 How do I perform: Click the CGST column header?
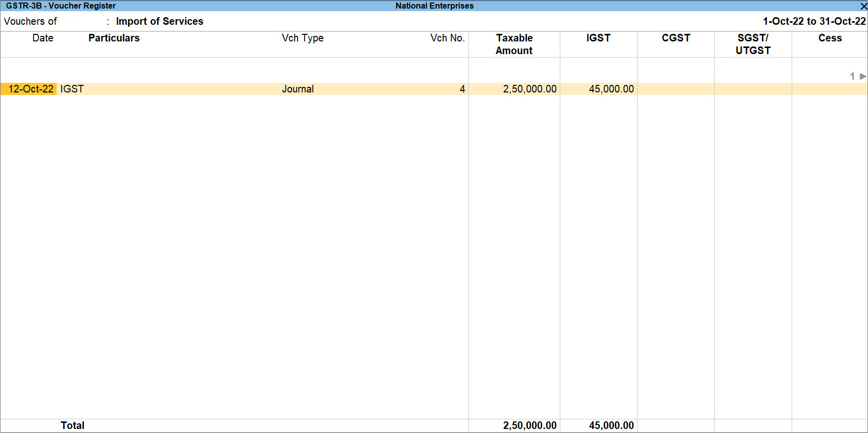pos(676,38)
